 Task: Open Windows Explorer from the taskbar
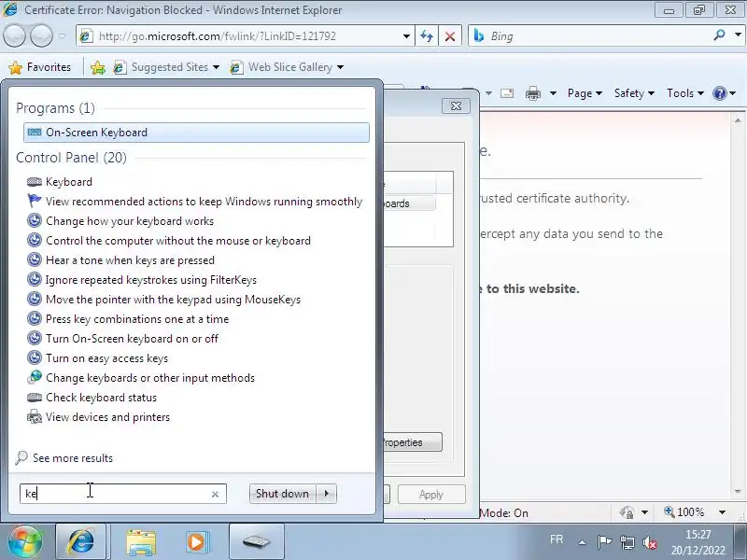pos(141,542)
